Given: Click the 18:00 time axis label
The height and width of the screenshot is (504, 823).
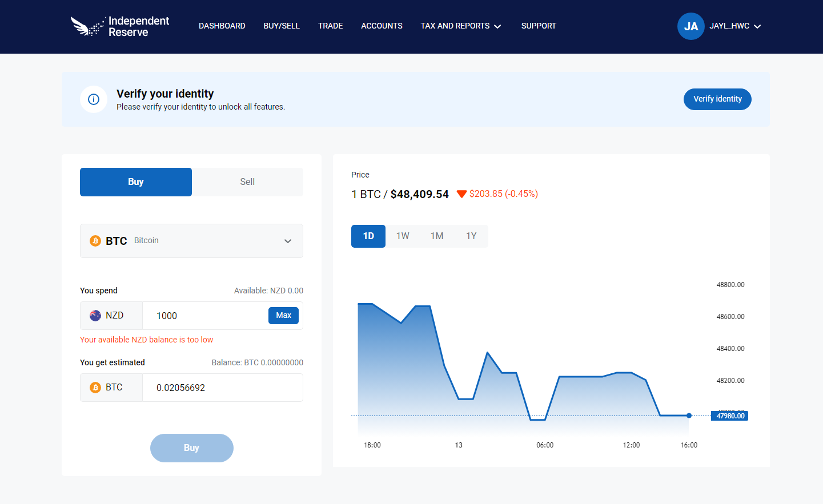Looking at the screenshot, I should [372, 445].
